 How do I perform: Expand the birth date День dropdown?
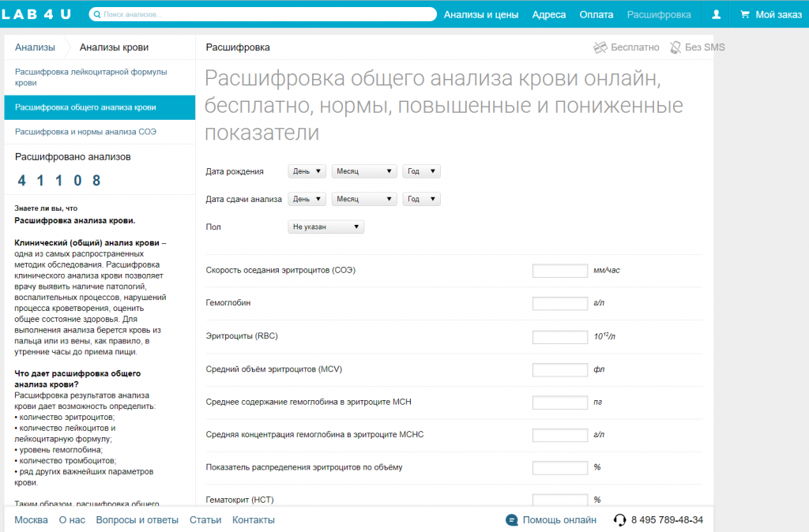307,171
